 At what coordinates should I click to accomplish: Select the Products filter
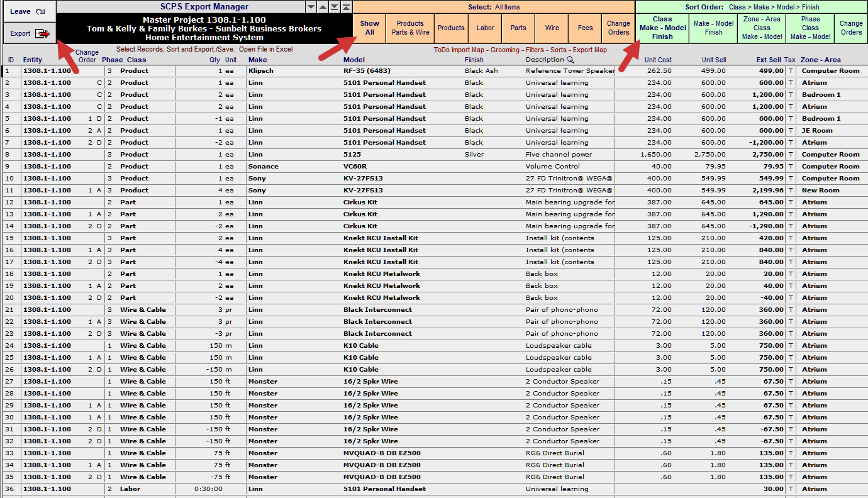coord(451,28)
